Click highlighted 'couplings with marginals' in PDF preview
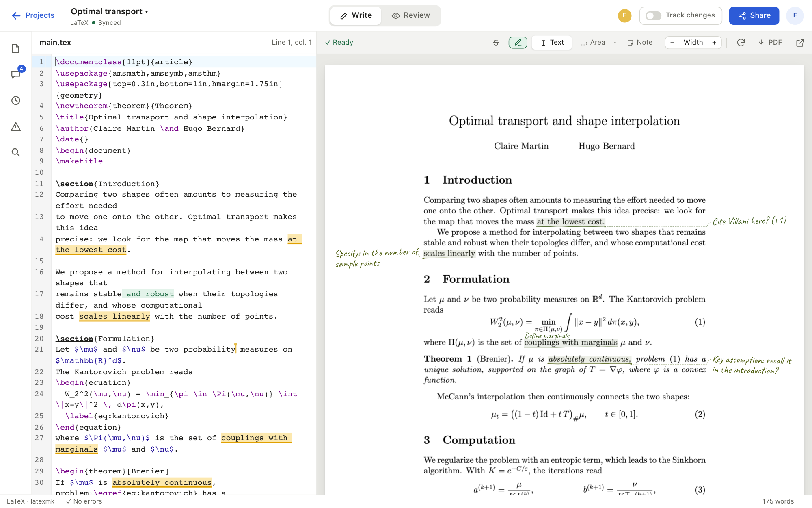Viewport: 812px width, 508px height. pyautogui.click(x=571, y=342)
